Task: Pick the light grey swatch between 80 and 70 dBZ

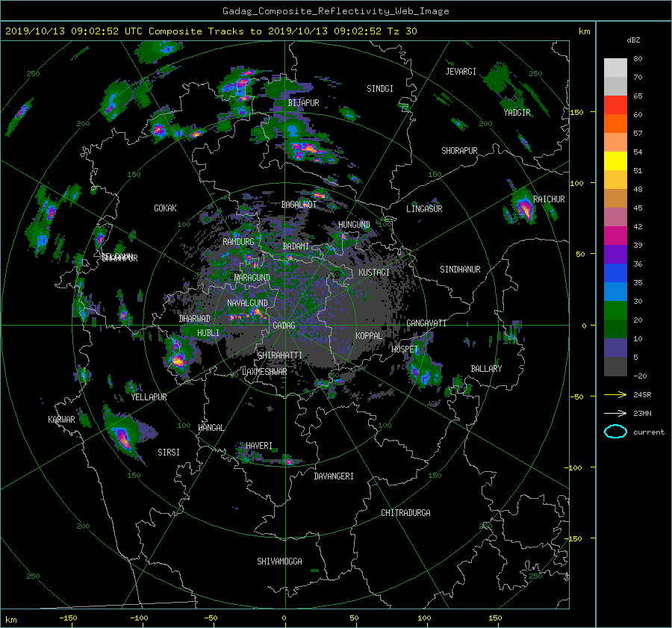Action: [x=615, y=68]
